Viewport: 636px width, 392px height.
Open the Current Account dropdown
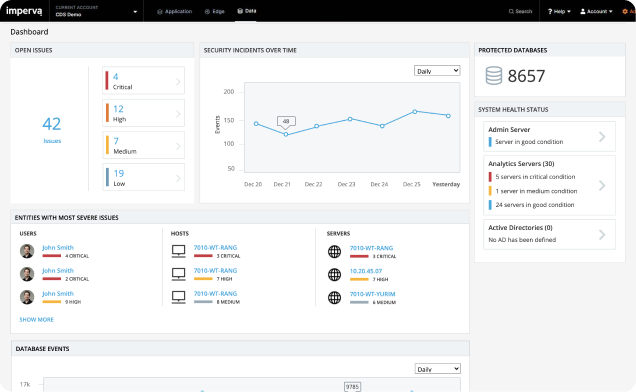point(96,11)
